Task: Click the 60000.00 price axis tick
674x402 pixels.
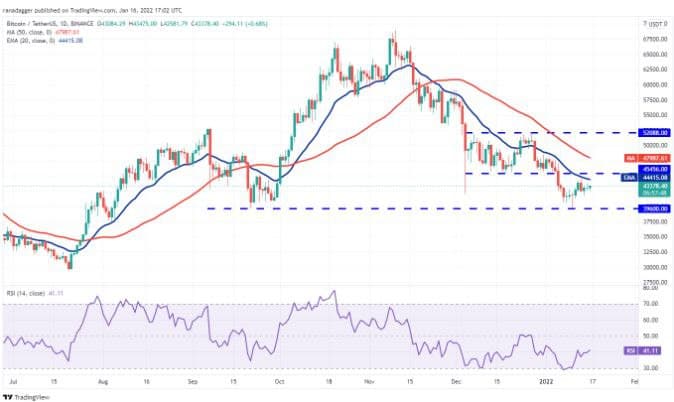Action: (x=655, y=85)
